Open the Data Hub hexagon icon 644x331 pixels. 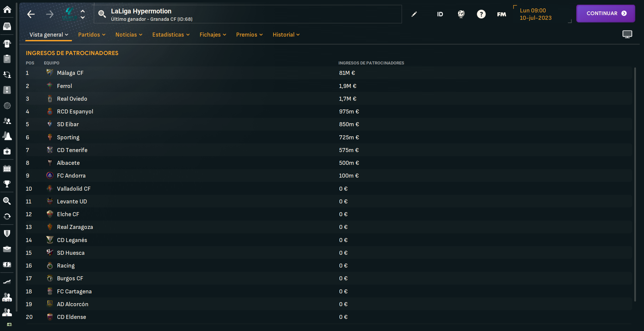pyautogui.click(x=7, y=106)
